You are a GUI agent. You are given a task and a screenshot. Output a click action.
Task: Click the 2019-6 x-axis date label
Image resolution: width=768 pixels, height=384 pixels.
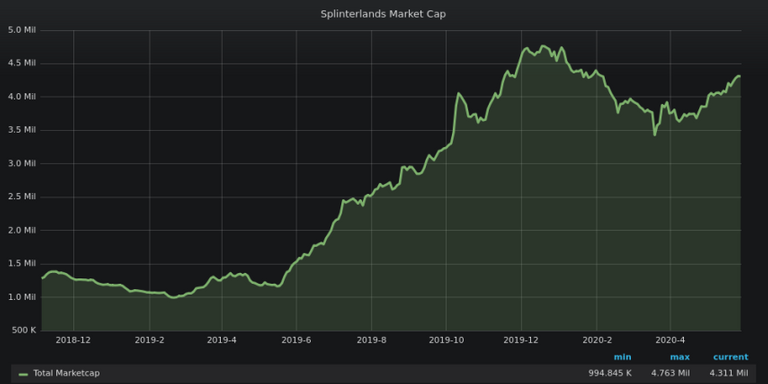point(296,340)
